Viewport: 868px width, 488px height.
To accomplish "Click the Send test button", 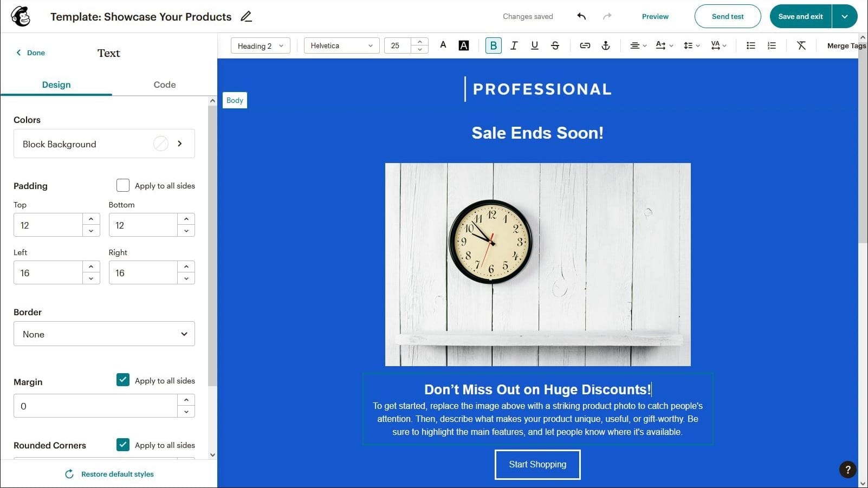I will 728,16.
